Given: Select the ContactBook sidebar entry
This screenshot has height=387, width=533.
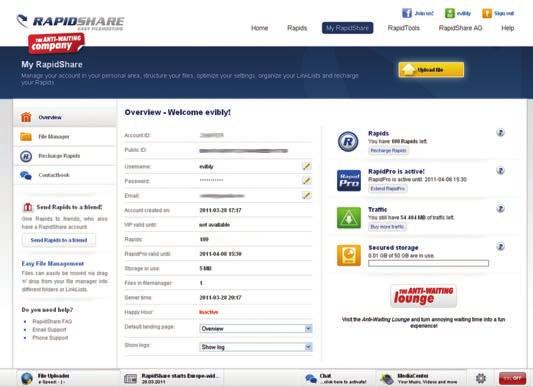Looking at the screenshot, I should tap(65, 175).
